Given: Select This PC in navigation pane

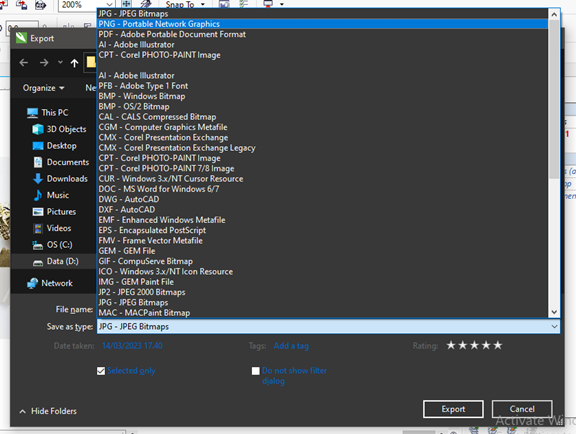Looking at the screenshot, I should (48, 112).
